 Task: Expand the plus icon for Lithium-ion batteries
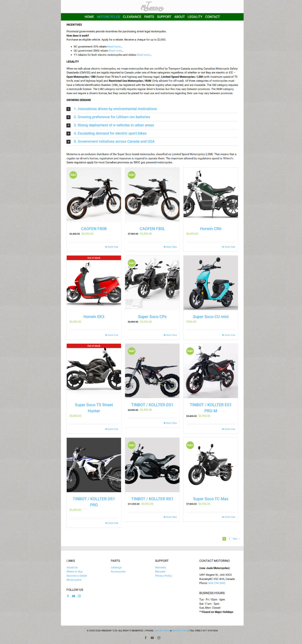click(x=69, y=117)
